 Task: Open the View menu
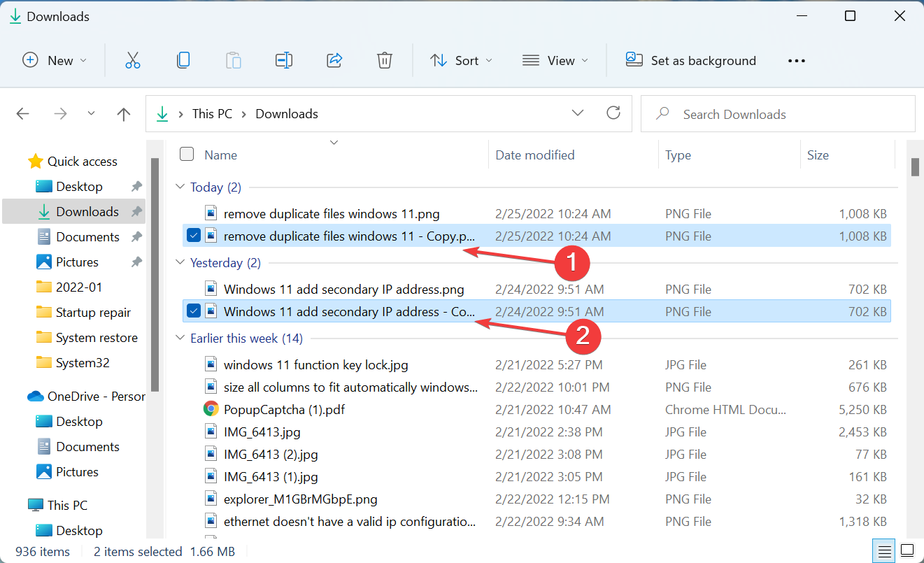click(555, 61)
